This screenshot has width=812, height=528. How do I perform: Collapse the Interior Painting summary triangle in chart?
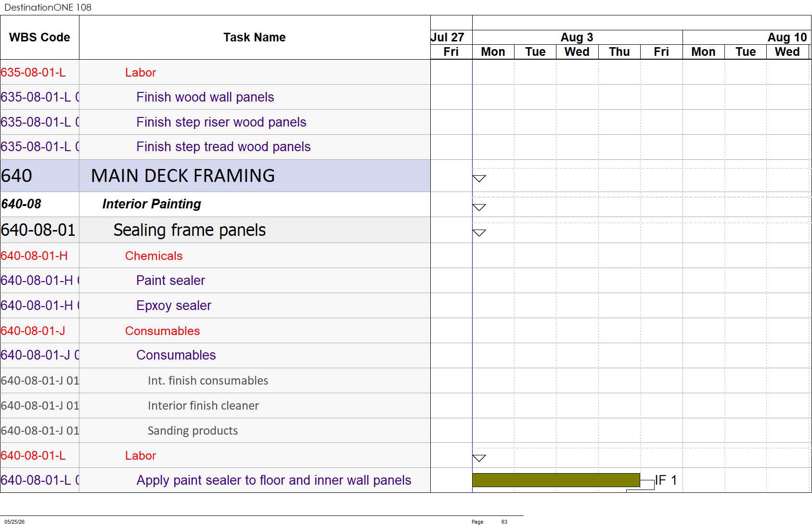click(479, 207)
